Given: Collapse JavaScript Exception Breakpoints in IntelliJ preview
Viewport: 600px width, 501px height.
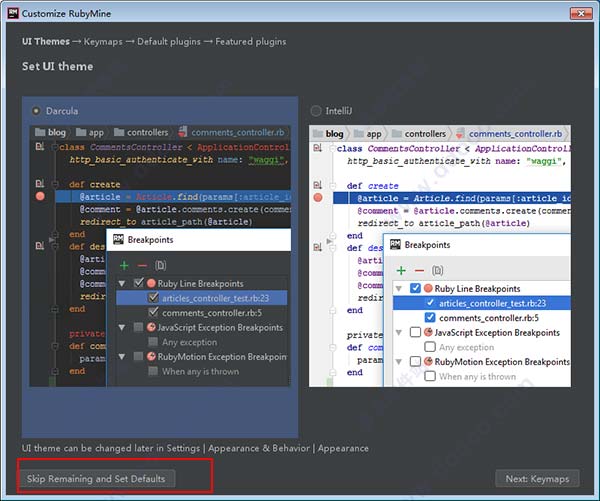Looking at the screenshot, I should pyautogui.click(x=399, y=333).
